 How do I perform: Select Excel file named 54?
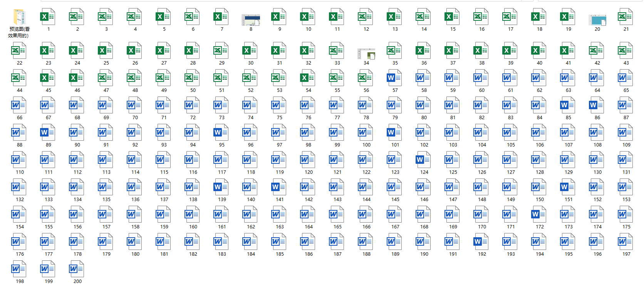click(308, 78)
